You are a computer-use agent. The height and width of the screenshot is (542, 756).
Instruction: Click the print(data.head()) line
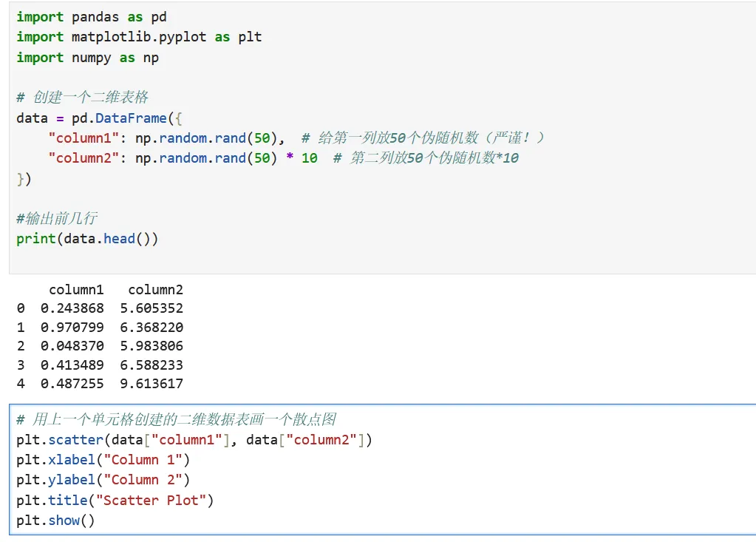click(x=87, y=239)
